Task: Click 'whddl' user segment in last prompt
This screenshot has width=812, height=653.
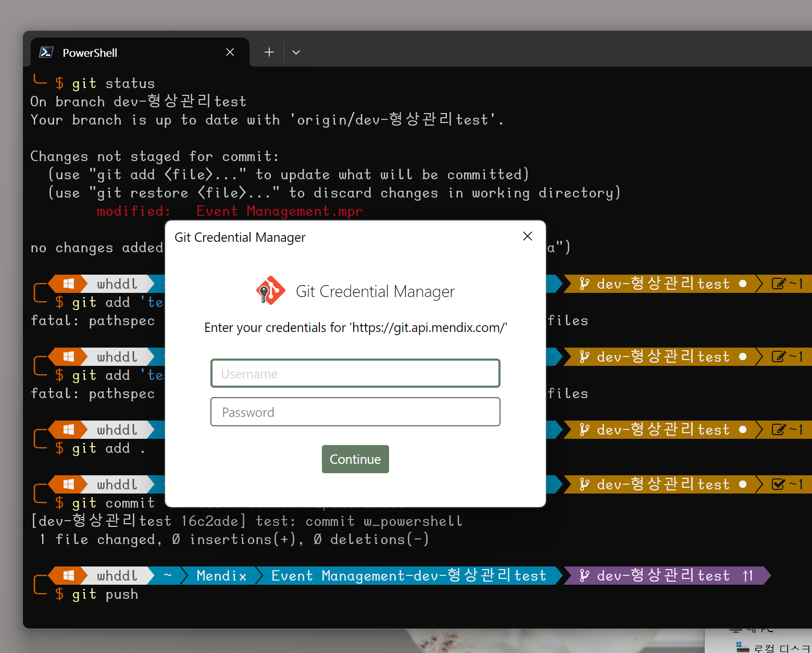Action: (117, 575)
